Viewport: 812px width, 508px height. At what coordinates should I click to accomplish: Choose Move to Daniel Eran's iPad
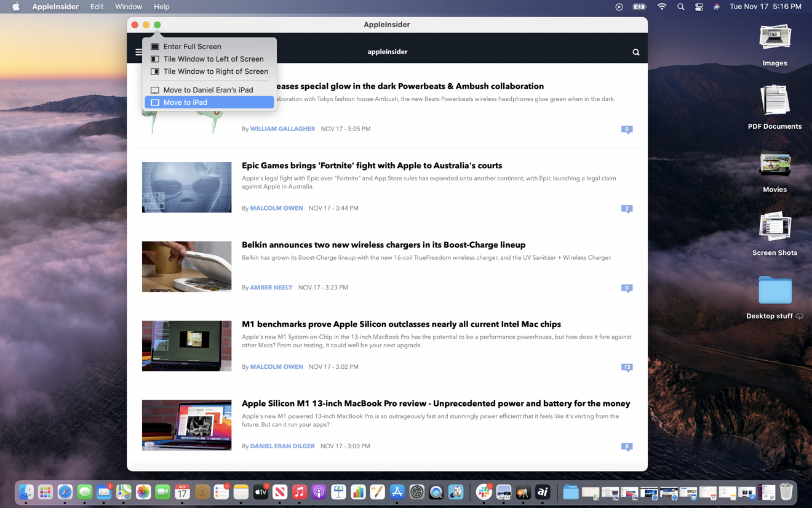209,90
